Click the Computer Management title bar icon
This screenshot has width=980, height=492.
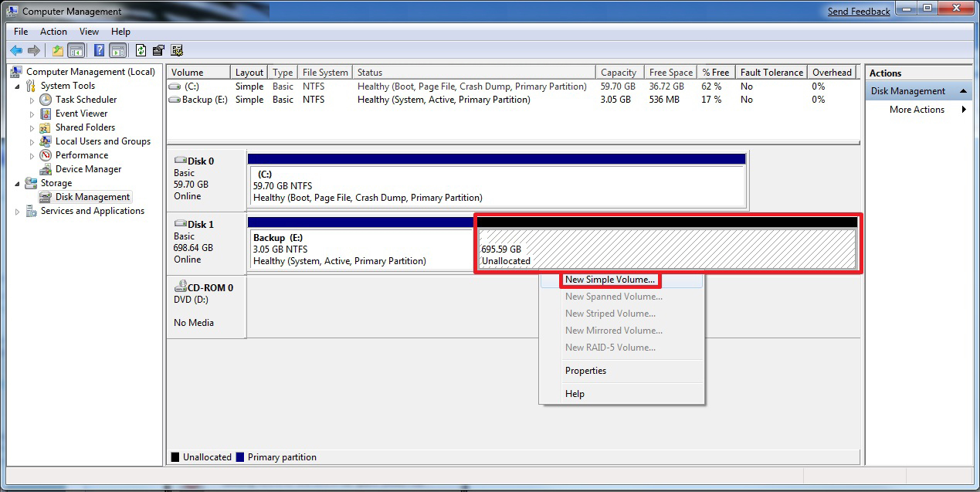(x=12, y=11)
